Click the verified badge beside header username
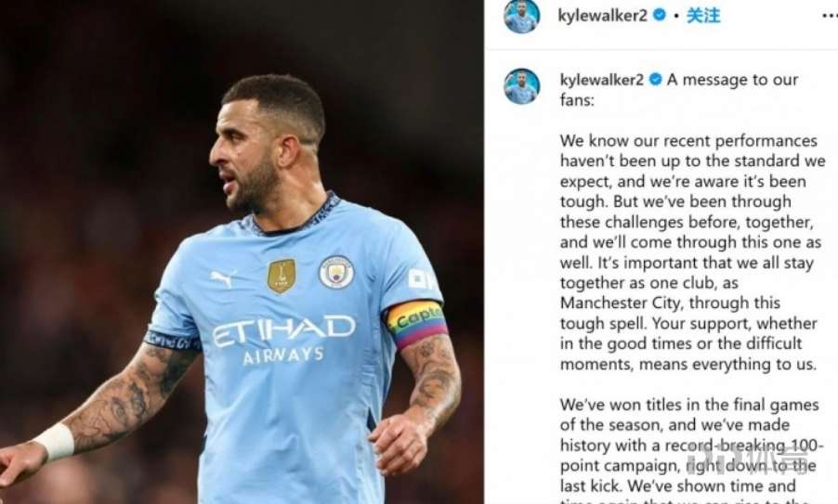Image resolution: width=838 pixels, height=504 pixels. (660, 16)
